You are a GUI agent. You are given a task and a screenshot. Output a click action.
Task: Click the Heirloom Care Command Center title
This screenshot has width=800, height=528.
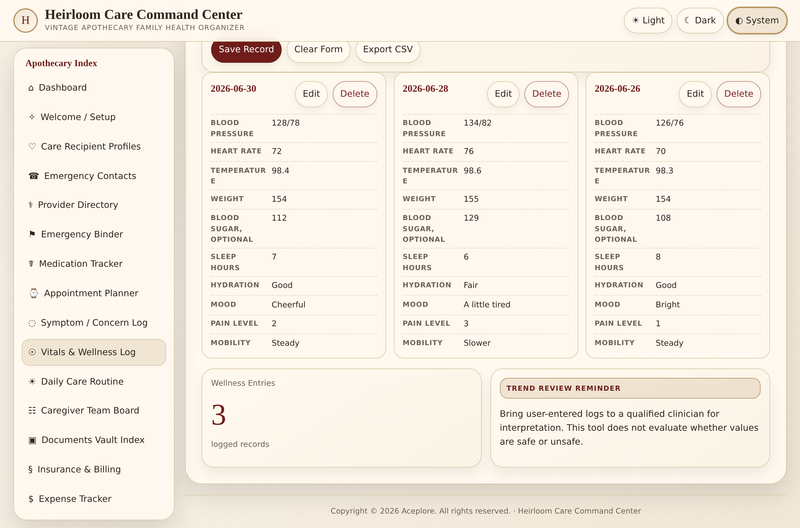tap(143, 14)
